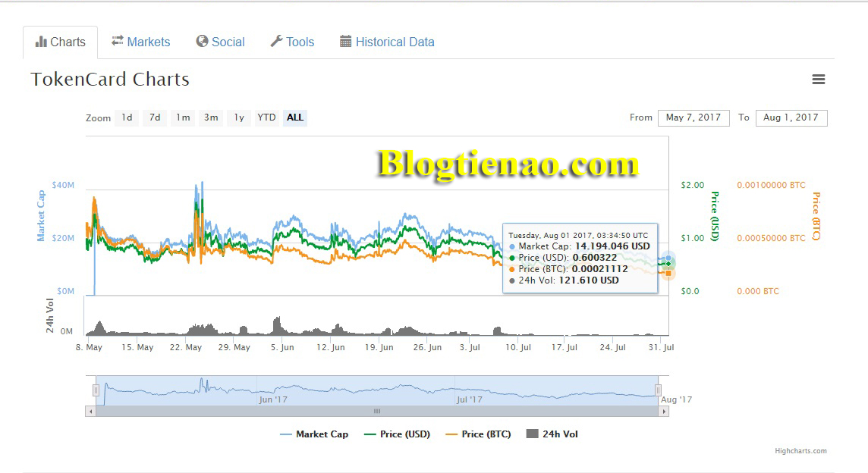Click the 31. Jul date axis label

click(661, 347)
